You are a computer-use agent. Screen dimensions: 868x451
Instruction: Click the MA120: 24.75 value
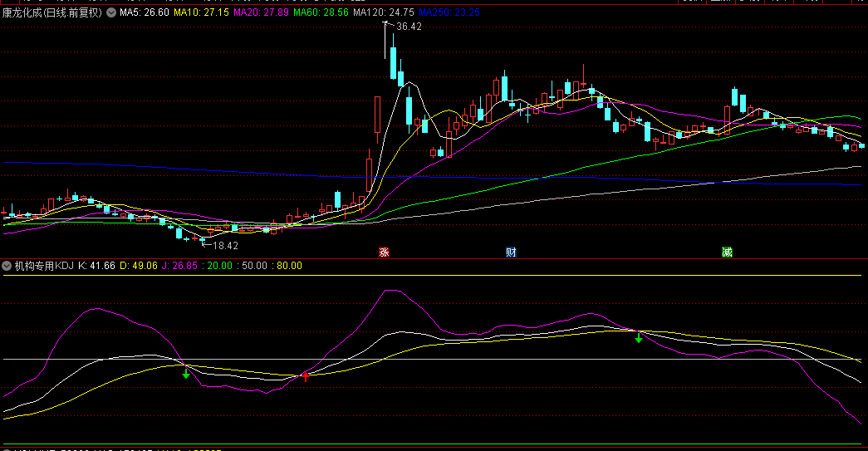(x=384, y=12)
